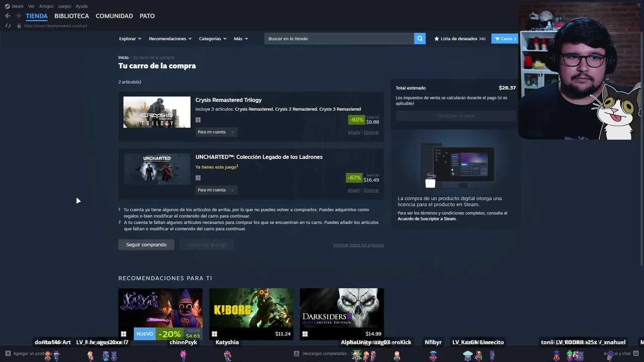
Task: Click the 2 artículo(s) count text
Action: [130, 82]
